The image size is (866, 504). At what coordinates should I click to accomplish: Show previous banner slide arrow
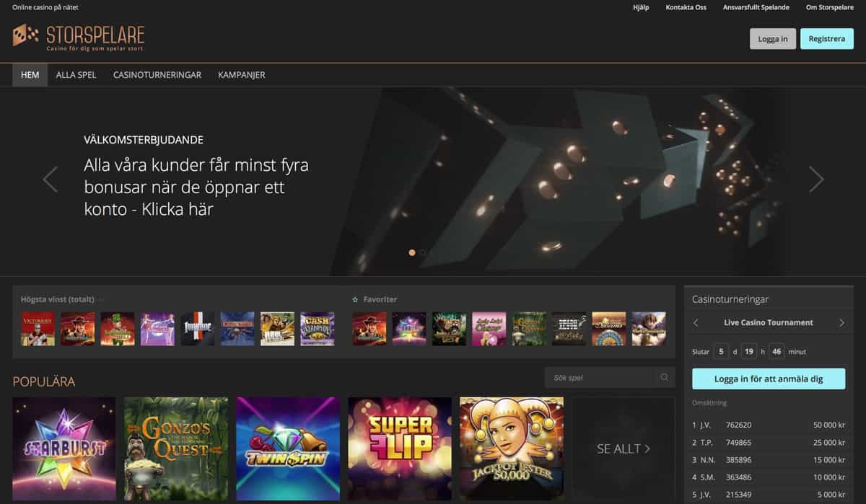(50, 180)
